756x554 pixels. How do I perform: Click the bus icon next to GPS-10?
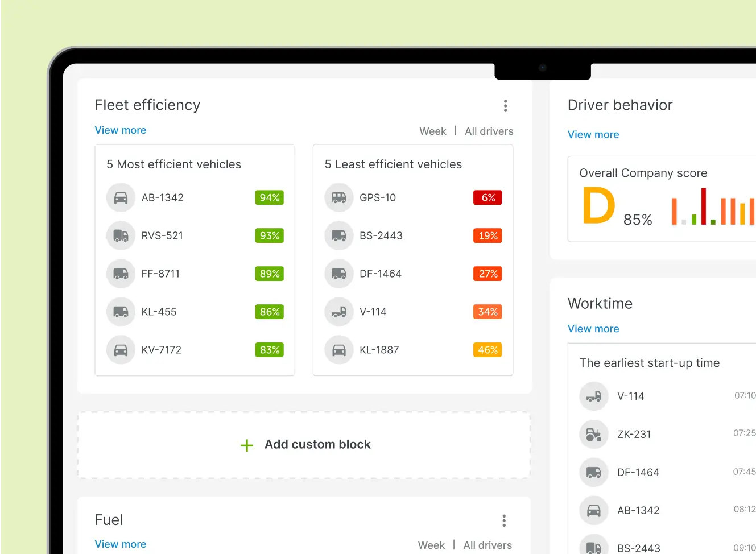(339, 198)
